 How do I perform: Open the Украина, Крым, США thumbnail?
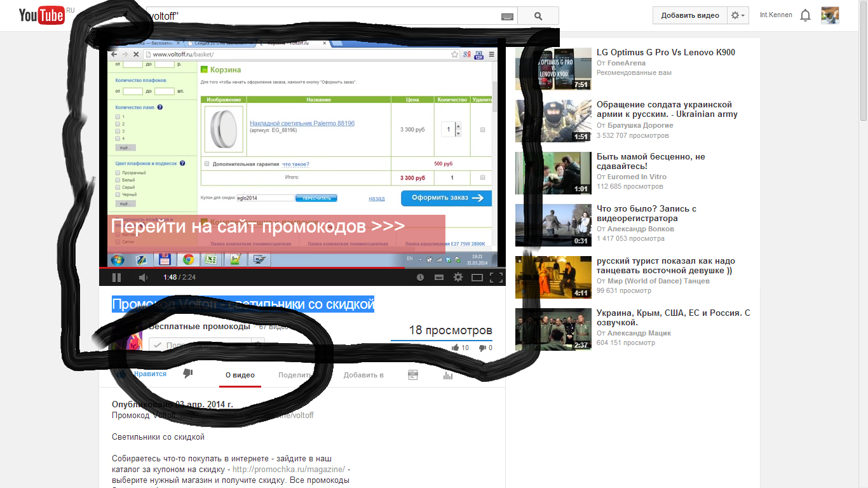point(553,329)
